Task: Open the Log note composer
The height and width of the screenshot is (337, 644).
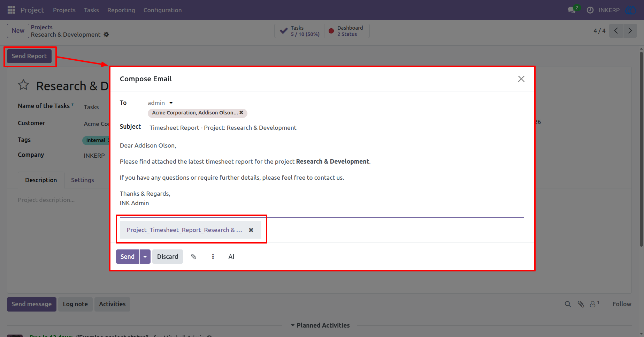Action: [75, 304]
